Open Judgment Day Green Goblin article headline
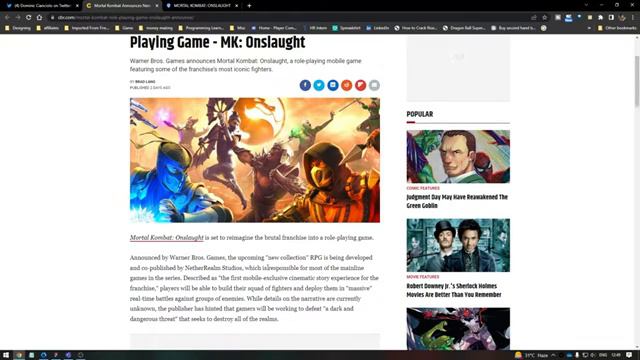The height and width of the screenshot is (360, 640). tap(457, 201)
